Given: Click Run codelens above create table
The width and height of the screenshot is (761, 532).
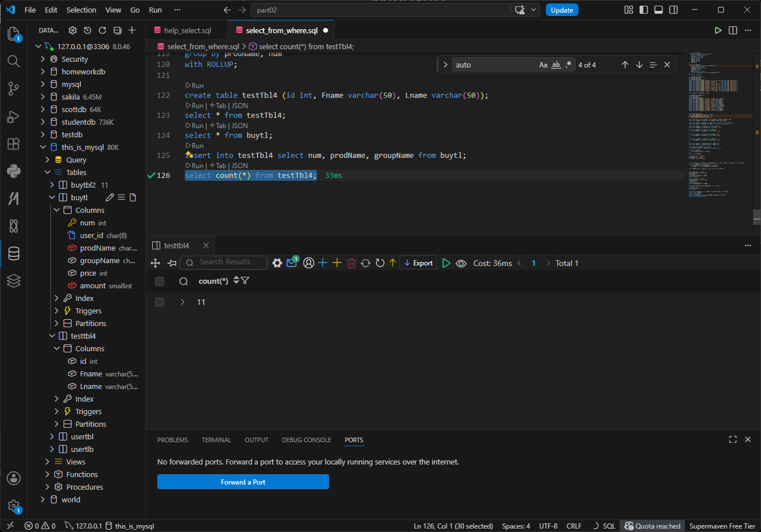Looking at the screenshot, I should [x=195, y=86].
